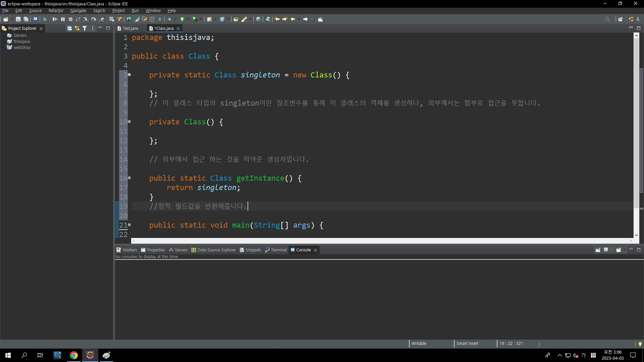This screenshot has width=644, height=362.
Task: Click Collapse All in Project Explorer
Action: tap(69, 28)
